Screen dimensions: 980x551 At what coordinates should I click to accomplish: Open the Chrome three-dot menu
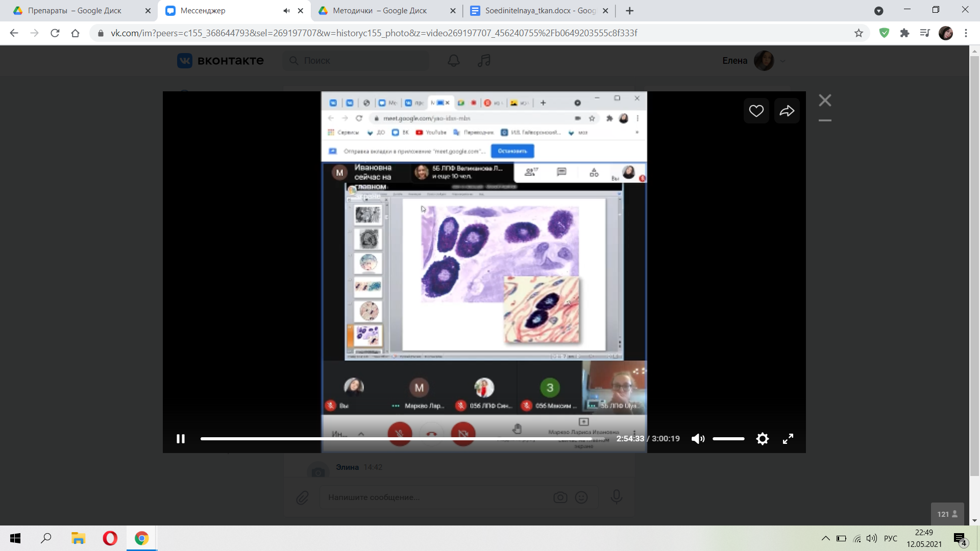click(x=966, y=33)
